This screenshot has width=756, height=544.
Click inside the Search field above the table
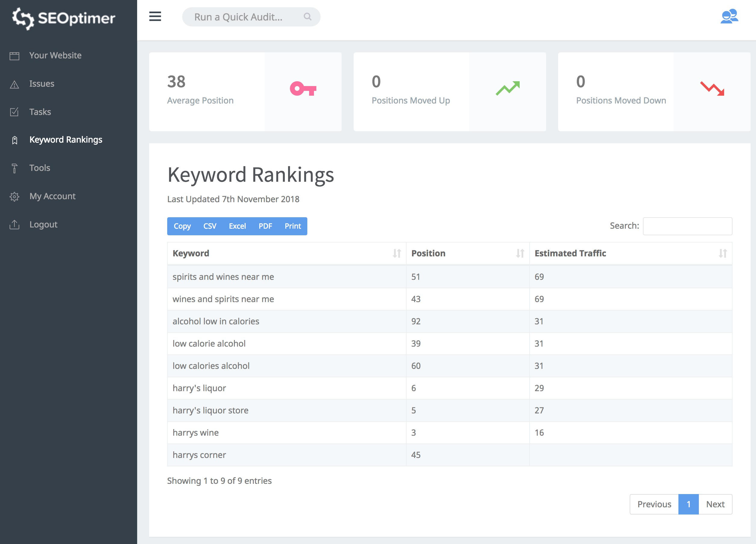pos(687,226)
